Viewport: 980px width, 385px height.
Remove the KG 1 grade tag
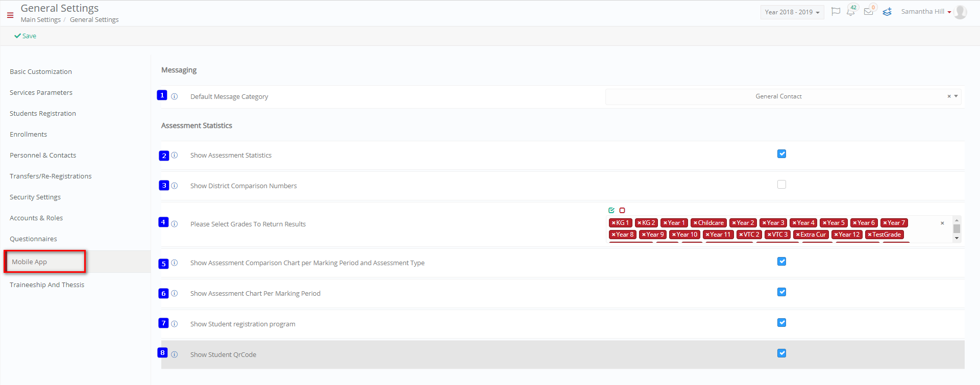tap(614, 223)
